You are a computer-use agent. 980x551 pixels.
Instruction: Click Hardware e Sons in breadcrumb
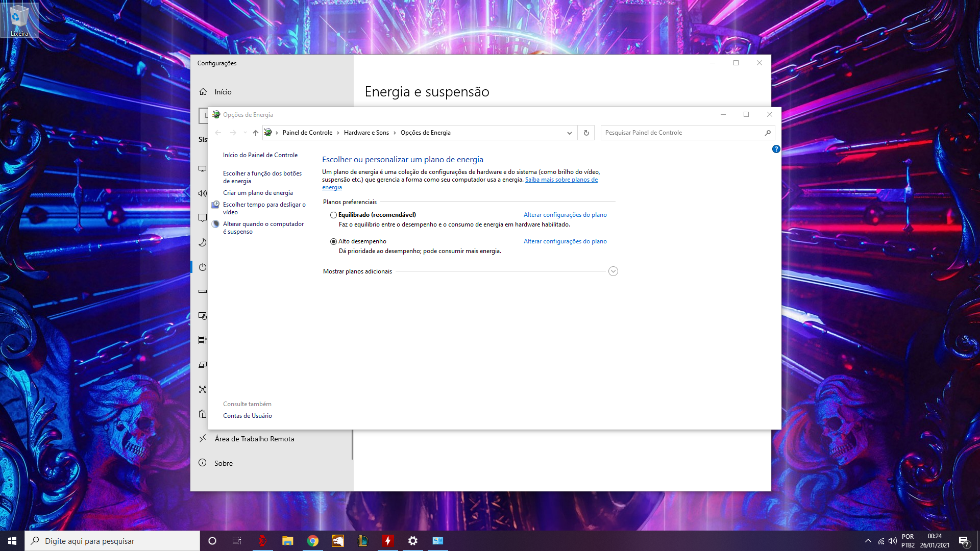(366, 133)
